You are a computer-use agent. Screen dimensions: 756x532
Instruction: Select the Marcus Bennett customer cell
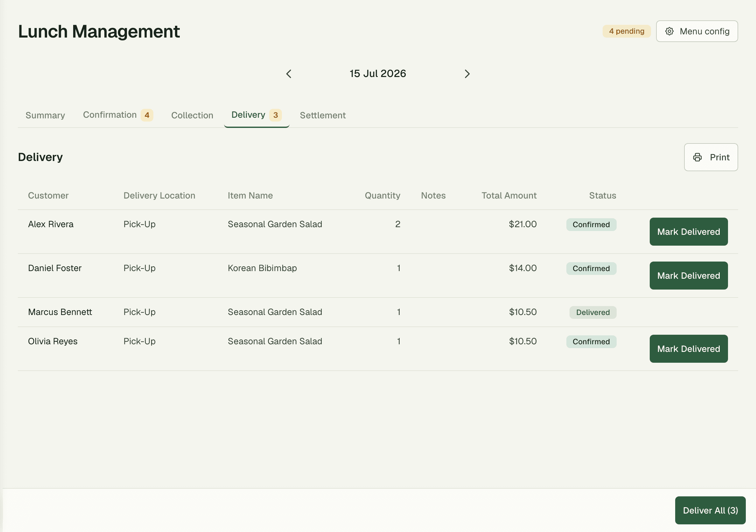[x=60, y=312]
